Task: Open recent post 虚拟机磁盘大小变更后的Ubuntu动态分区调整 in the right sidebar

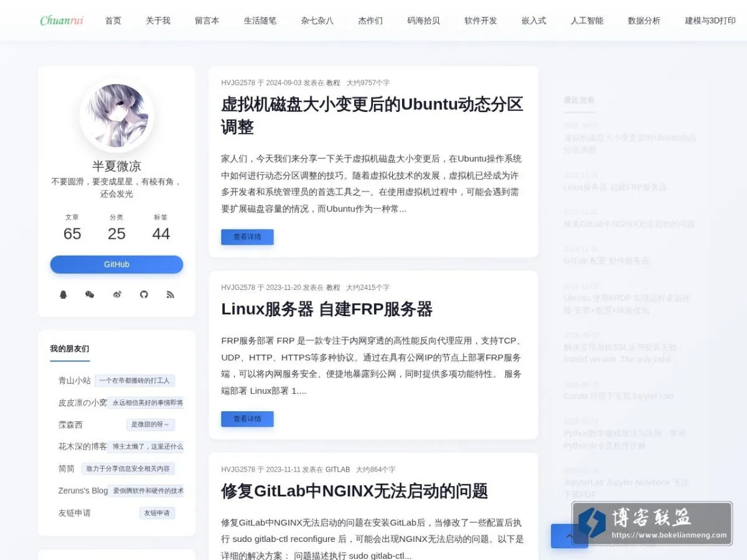Action: [630, 144]
